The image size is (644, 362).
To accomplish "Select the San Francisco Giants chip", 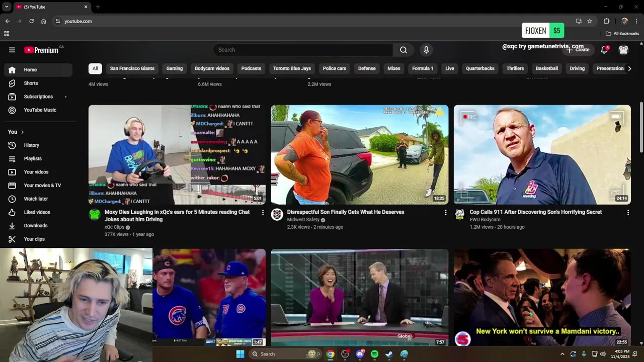I will [x=132, y=68].
